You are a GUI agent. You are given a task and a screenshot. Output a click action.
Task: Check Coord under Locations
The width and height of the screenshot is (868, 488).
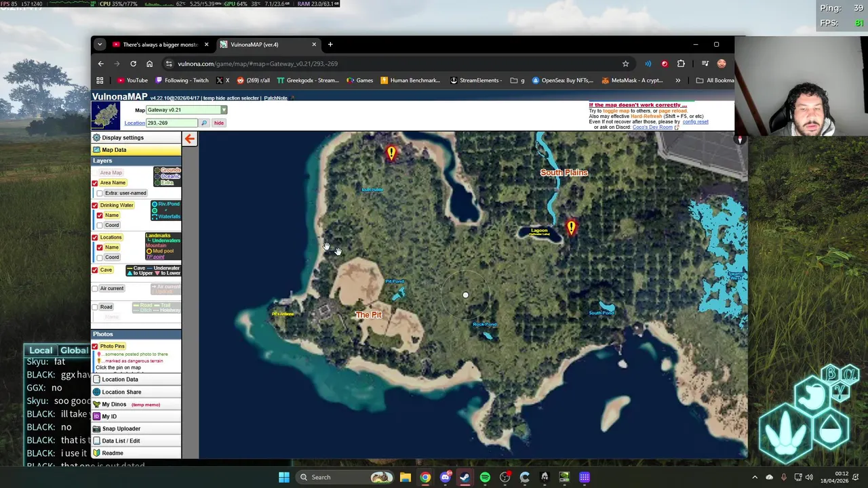(x=100, y=258)
